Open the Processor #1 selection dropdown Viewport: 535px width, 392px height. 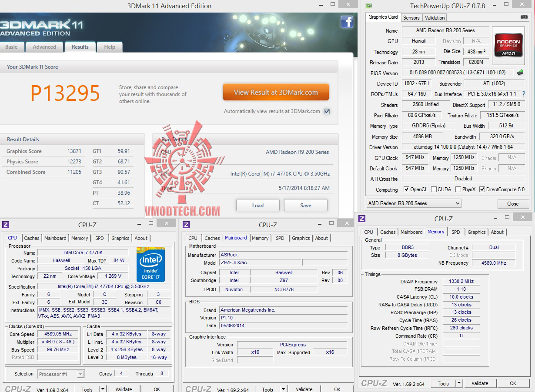click(x=61, y=374)
